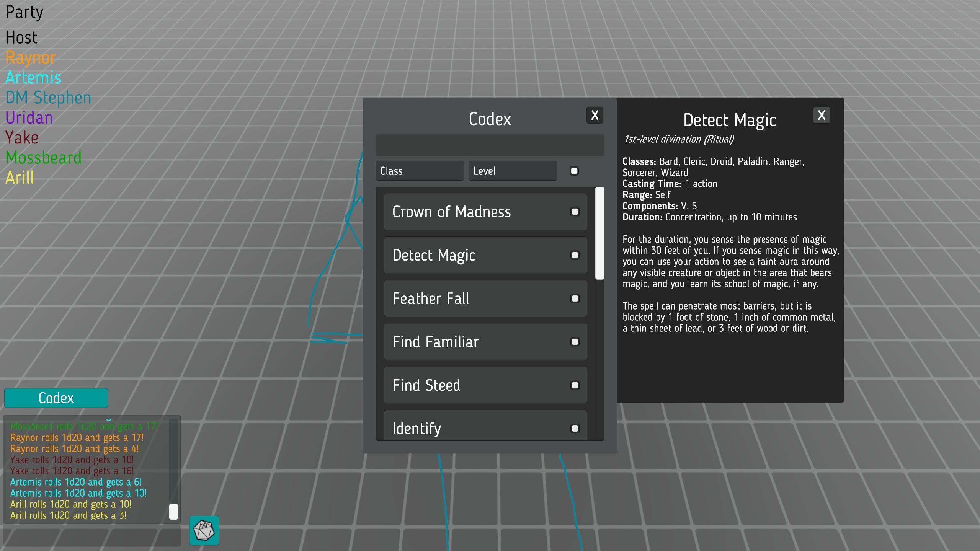Close the Codex window
The width and height of the screenshot is (980, 551).
(595, 115)
